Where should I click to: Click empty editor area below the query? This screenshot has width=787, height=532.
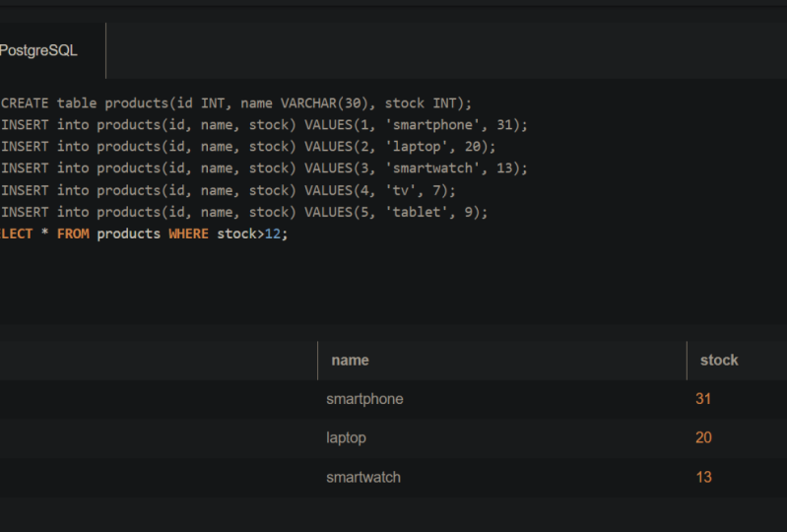point(394,286)
